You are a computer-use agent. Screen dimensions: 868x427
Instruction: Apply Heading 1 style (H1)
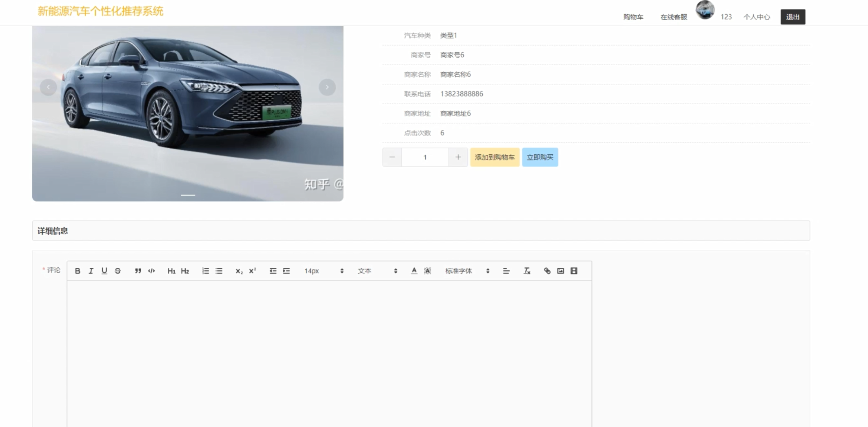tap(171, 271)
